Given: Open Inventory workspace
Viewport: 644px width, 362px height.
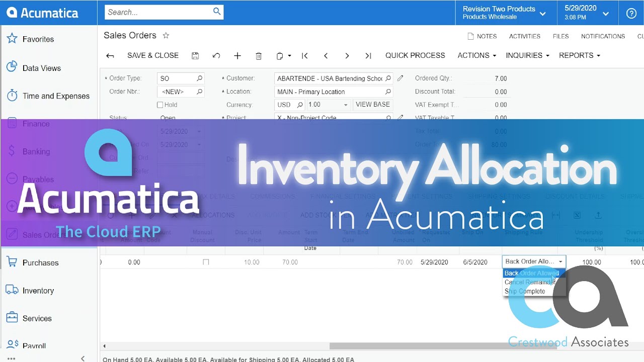Looking at the screenshot, I should pyautogui.click(x=38, y=291).
